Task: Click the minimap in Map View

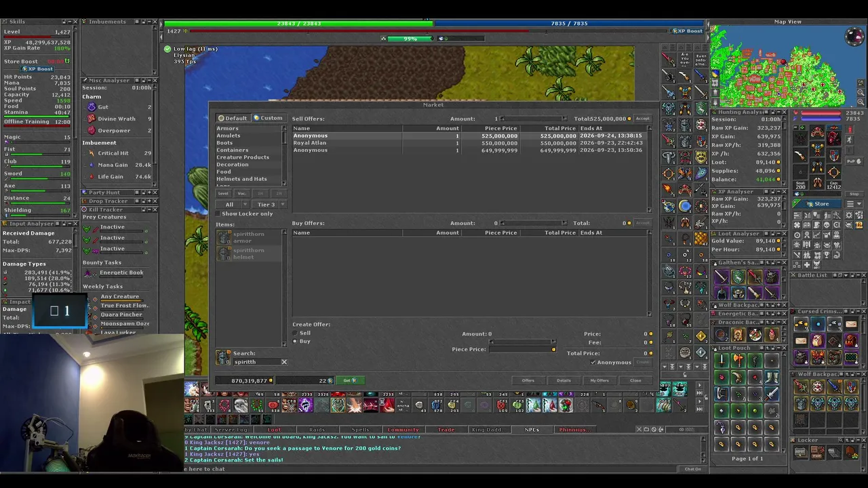Action: 778,67
